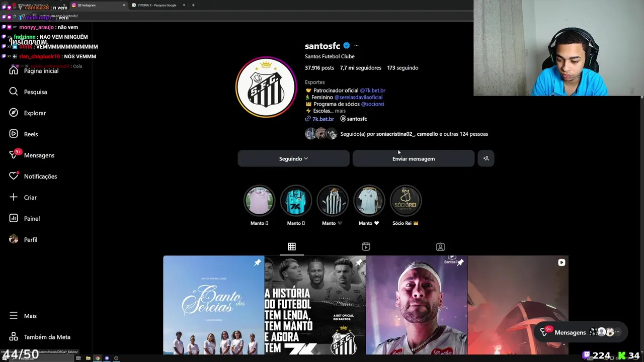Click the Chrome icon in taskbar

[97, 358]
